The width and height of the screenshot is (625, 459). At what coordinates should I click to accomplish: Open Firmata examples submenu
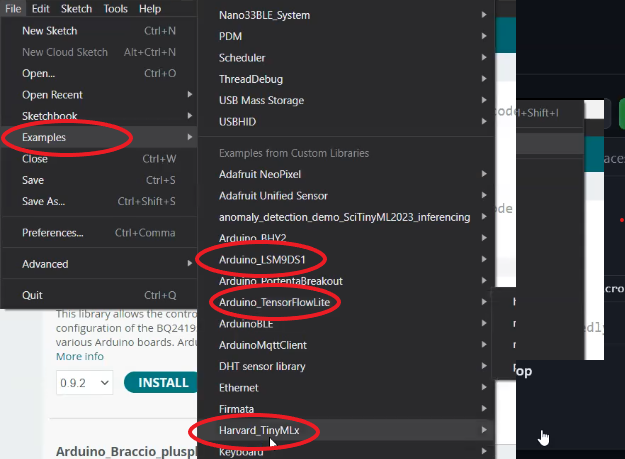pyautogui.click(x=346, y=409)
